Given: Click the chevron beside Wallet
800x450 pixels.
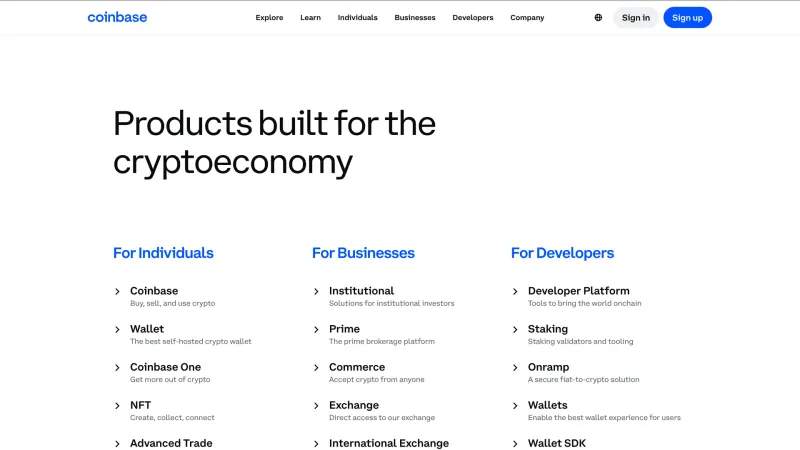Looking at the screenshot, I should (117, 330).
